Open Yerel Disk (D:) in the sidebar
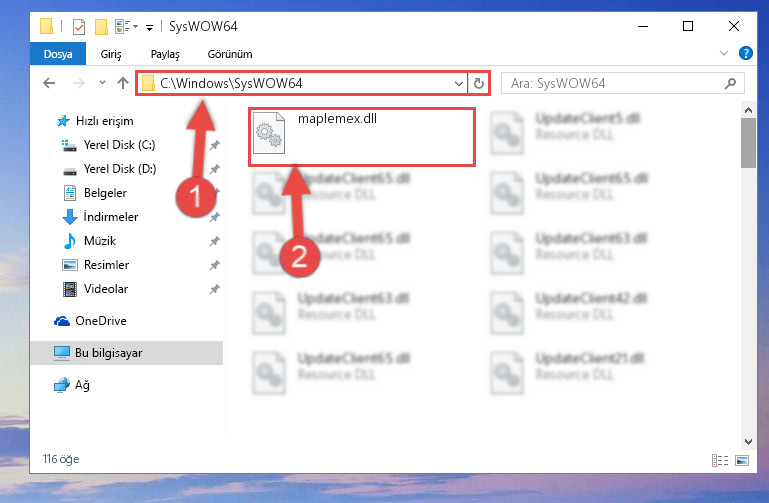The image size is (769, 503). [x=119, y=169]
